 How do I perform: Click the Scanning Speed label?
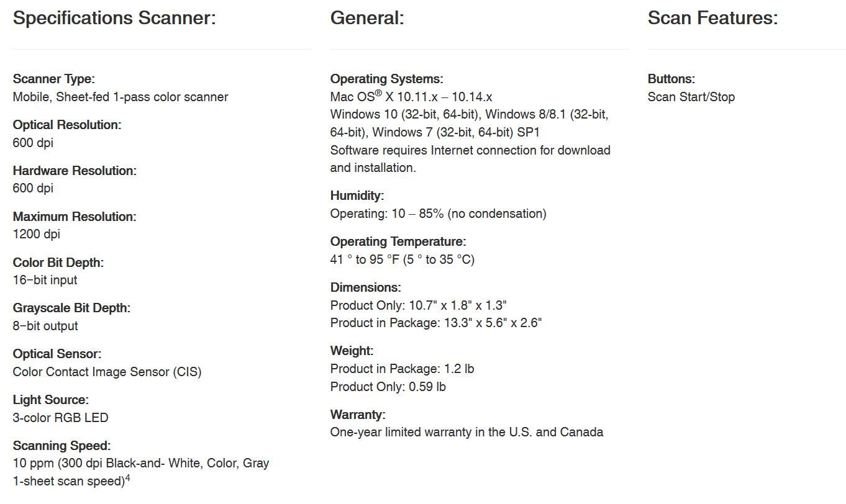coord(61,446)
